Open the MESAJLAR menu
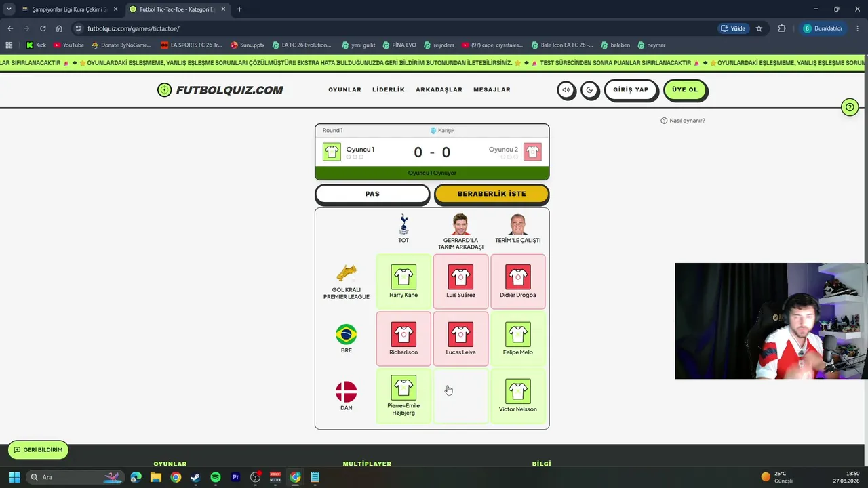 tap(492, 90)
